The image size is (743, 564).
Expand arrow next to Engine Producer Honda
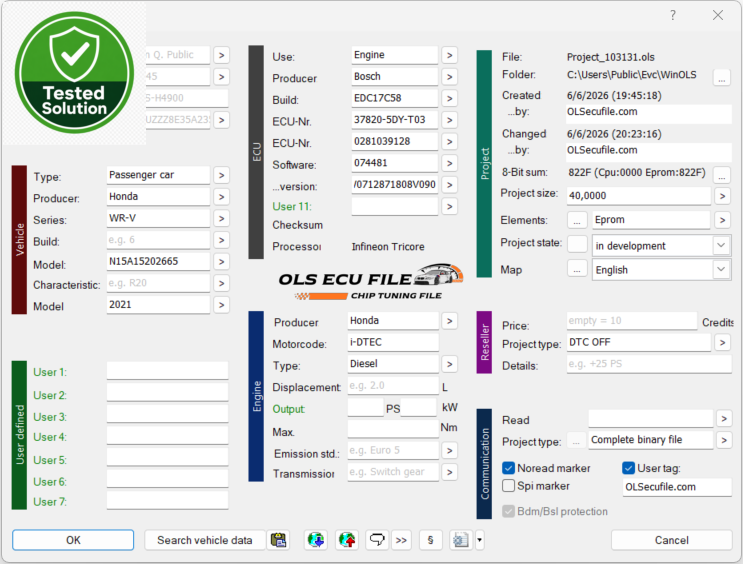pyautogui.click(x=449, y=321)
